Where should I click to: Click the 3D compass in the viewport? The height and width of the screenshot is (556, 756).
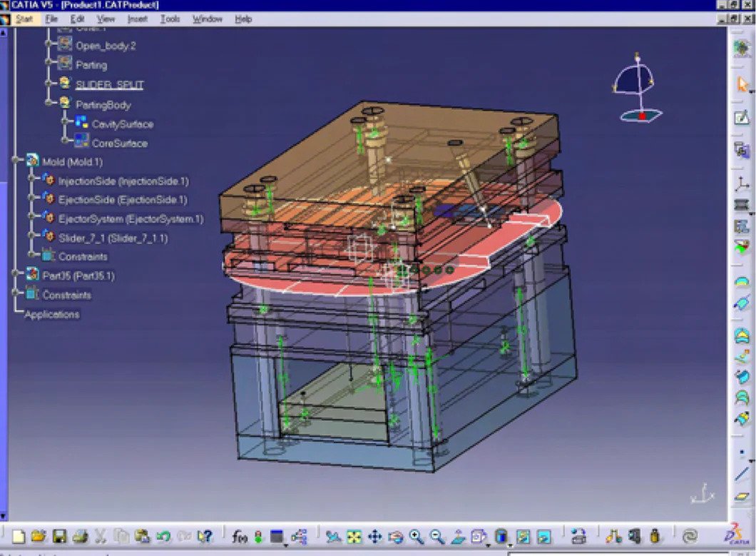[637, 88]
